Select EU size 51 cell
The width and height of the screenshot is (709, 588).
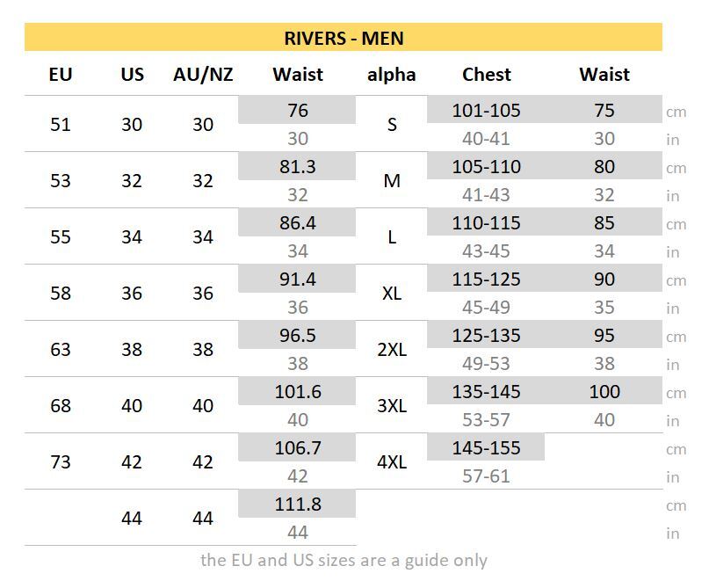(61, 125)
